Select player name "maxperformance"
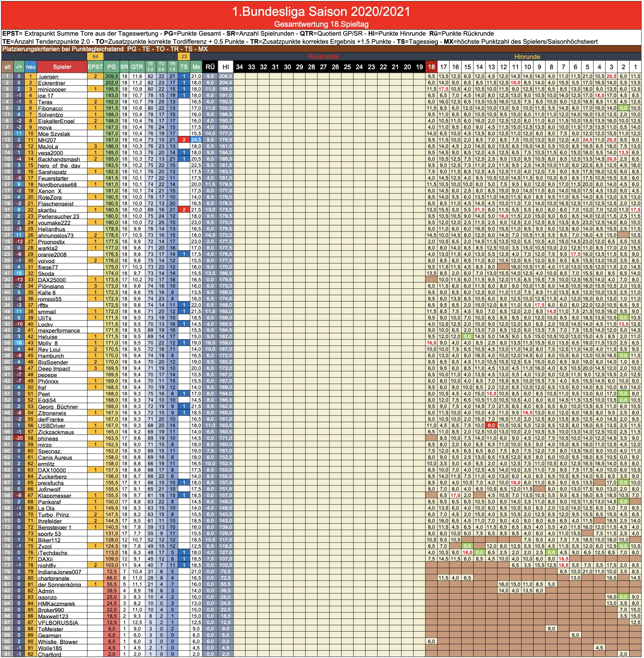The image size is (644, 658). point(59,330)
